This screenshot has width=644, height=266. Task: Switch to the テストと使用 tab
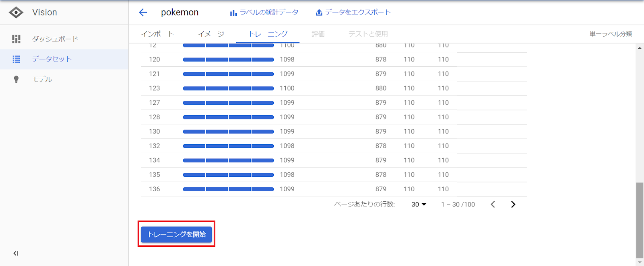368,34
